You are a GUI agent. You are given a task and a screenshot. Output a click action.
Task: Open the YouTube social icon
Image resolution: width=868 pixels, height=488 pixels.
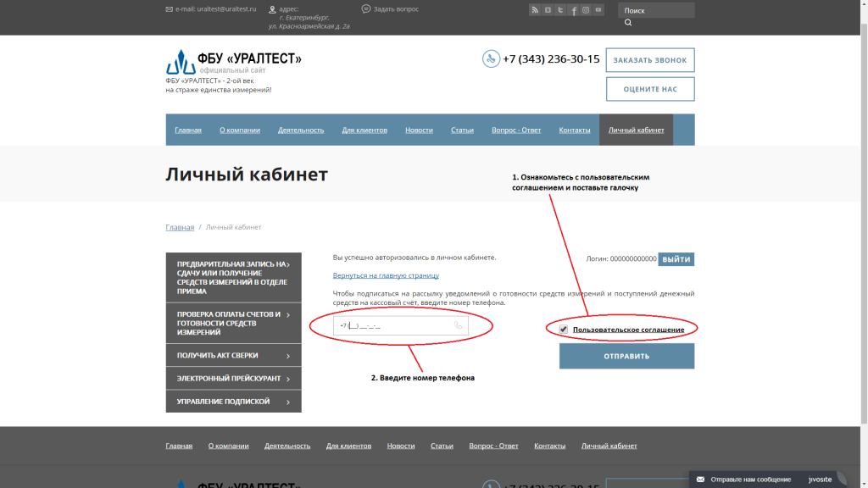pos(598,10)
